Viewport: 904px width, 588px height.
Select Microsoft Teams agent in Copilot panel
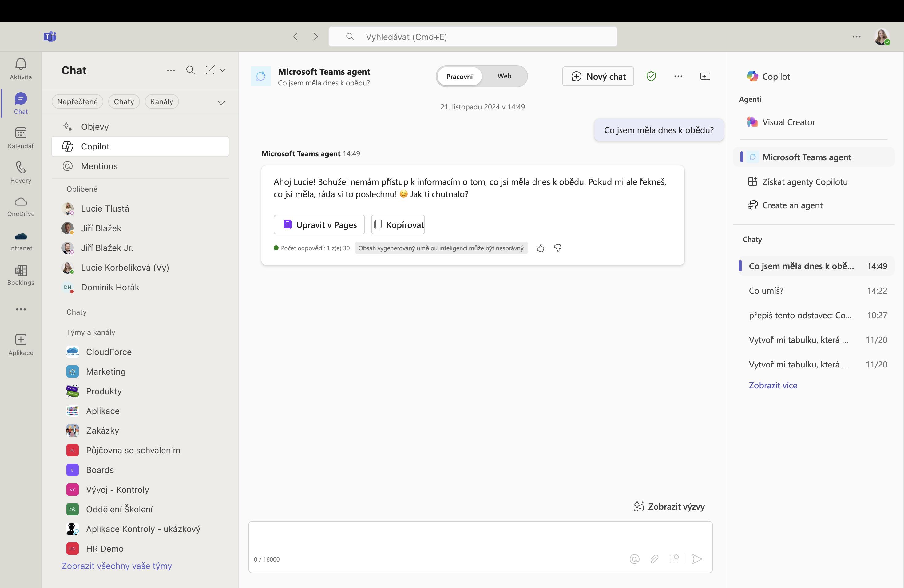814,157
